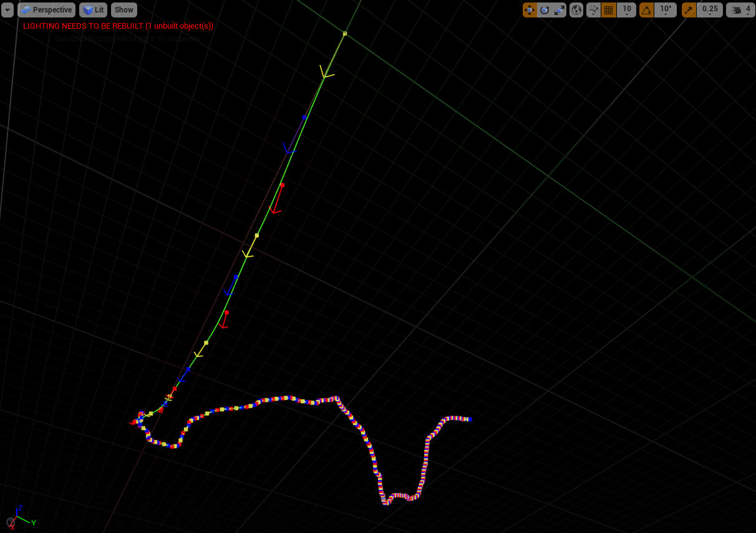Select the Rotate gizmo tool
Viewport: 756px width, 533px height.
coord(545,10)
